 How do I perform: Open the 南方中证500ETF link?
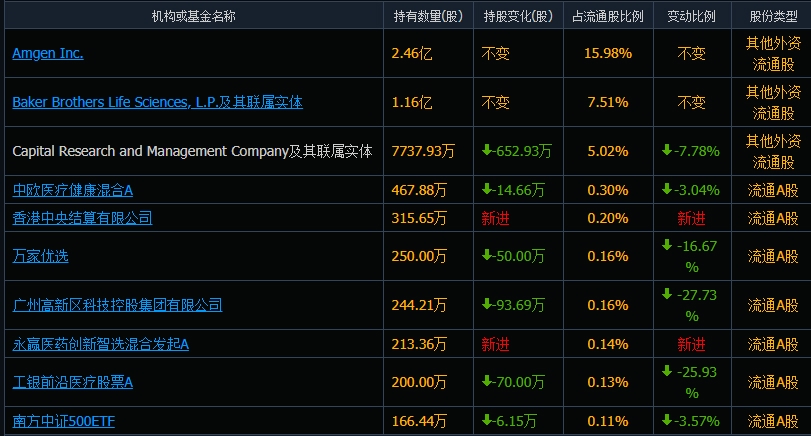pyautogui.click(x=64, y=421)
